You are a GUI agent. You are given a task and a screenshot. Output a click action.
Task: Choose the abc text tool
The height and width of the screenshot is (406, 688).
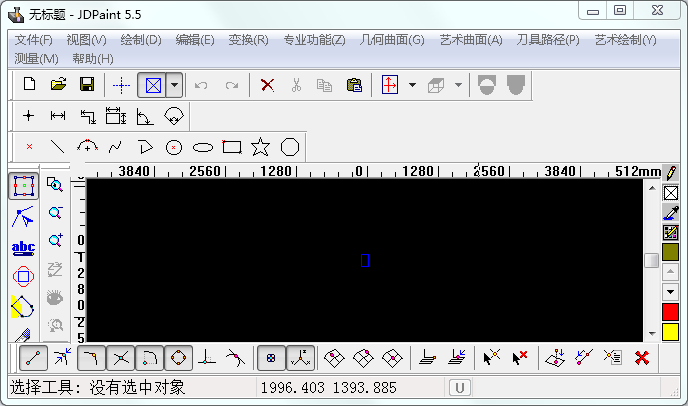(x=23, y=247)
